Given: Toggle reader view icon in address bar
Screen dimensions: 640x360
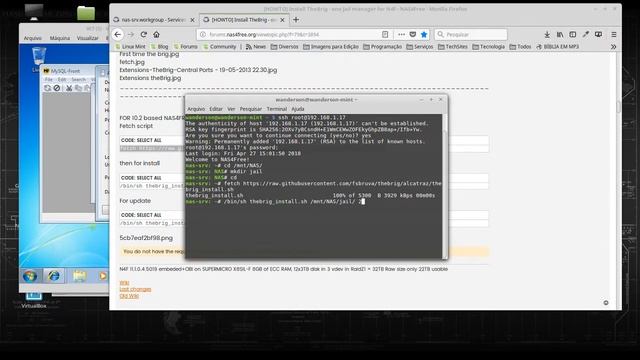Looking at the screenshot, I should coord(385,35).
